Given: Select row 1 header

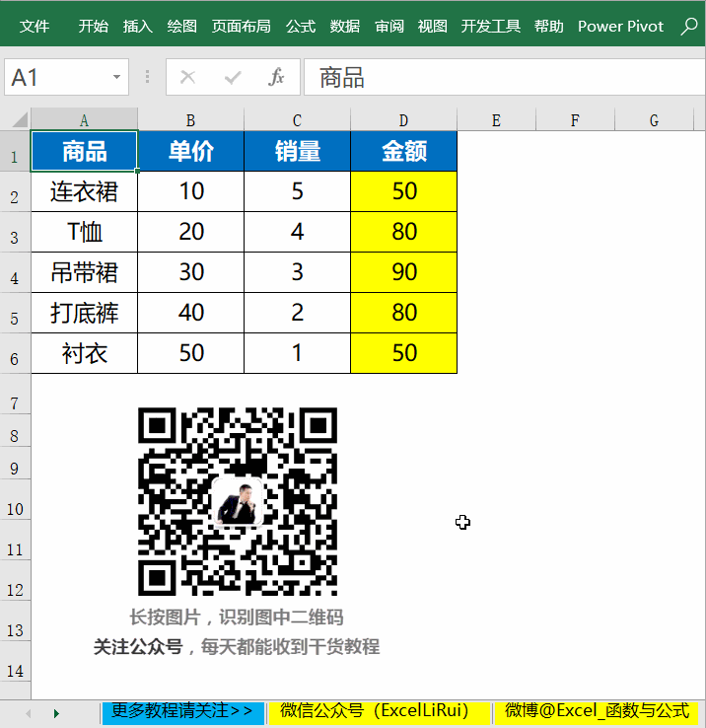Looking at the screenshot, I should (x=15, y=152).
